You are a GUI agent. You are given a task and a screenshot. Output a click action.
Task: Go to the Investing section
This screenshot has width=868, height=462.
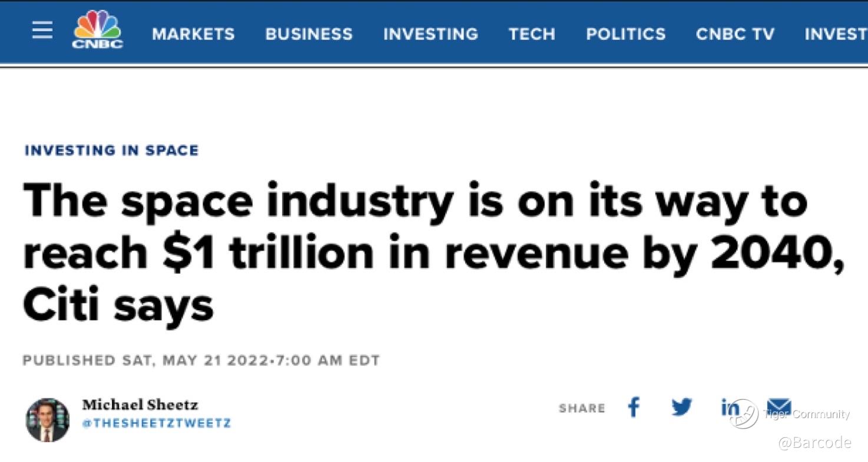point(430,34)
